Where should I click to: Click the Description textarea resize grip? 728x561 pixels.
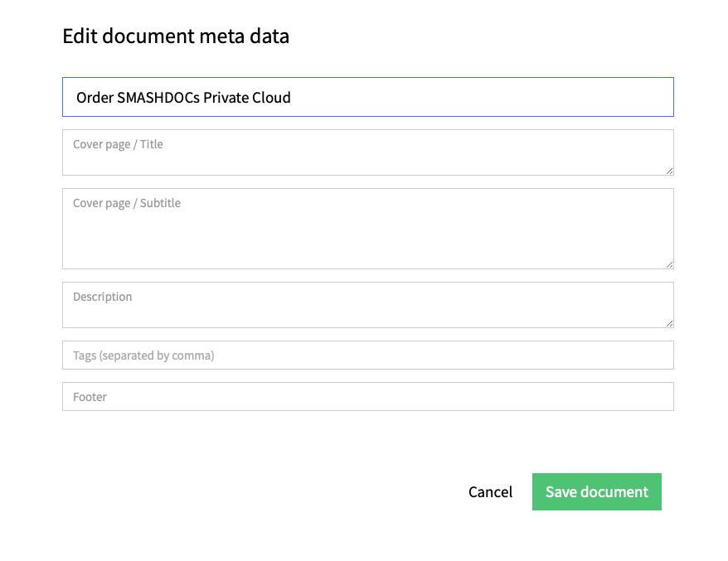pyautogui.click(x=669, y=323)
